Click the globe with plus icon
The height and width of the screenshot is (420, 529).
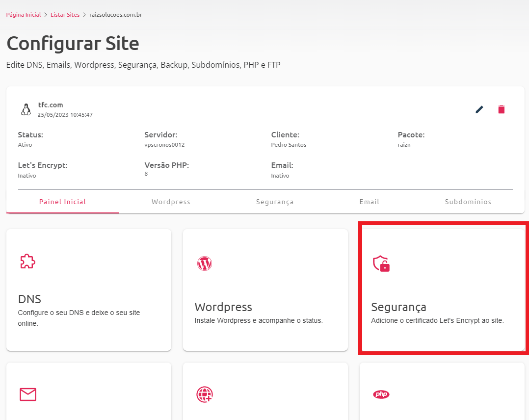pyautogui.click(x=205, y=394)
